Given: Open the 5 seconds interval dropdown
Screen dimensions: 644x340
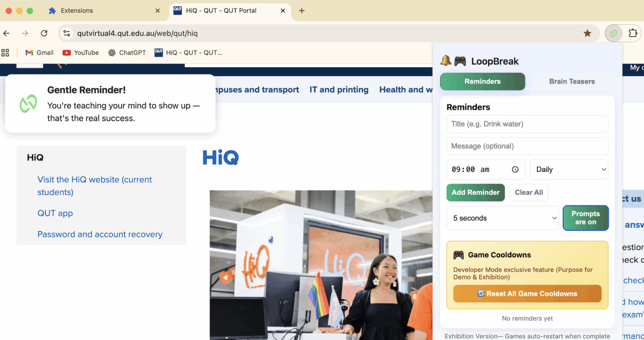Looking at the screenshot, I should coord(503,218).
